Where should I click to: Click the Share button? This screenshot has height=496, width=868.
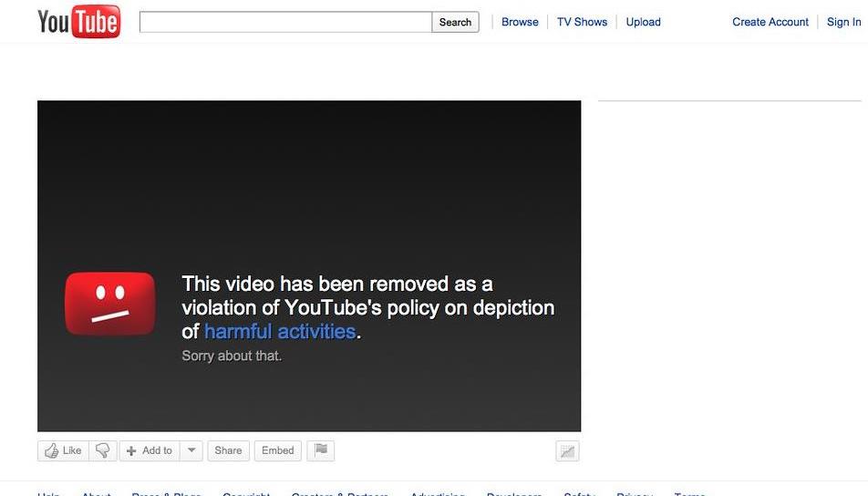pos(228,450)
